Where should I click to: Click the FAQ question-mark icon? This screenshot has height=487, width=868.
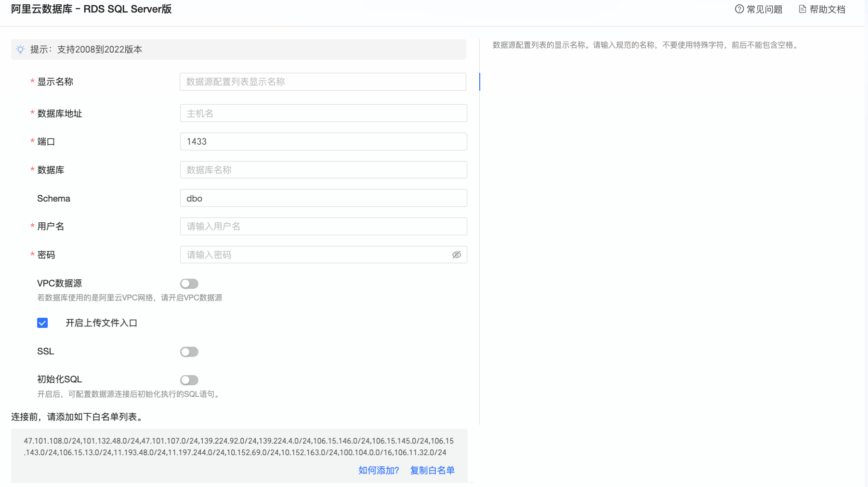(x=739, y=9)
